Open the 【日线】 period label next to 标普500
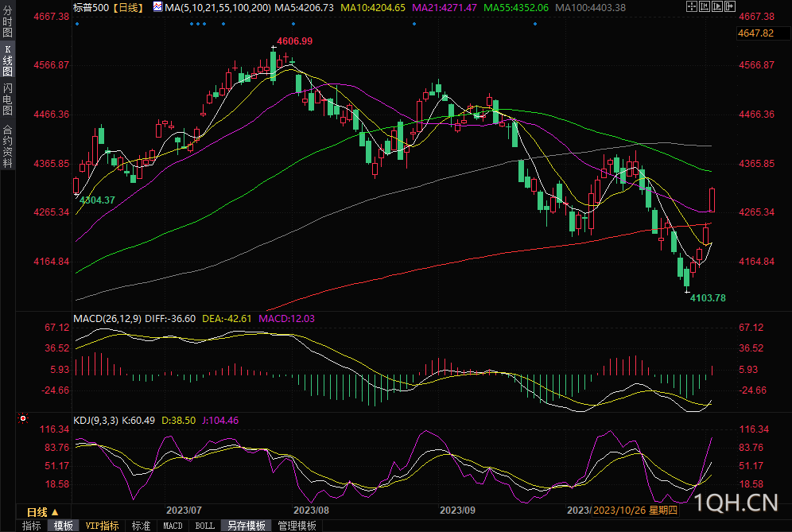 point(126,7)
